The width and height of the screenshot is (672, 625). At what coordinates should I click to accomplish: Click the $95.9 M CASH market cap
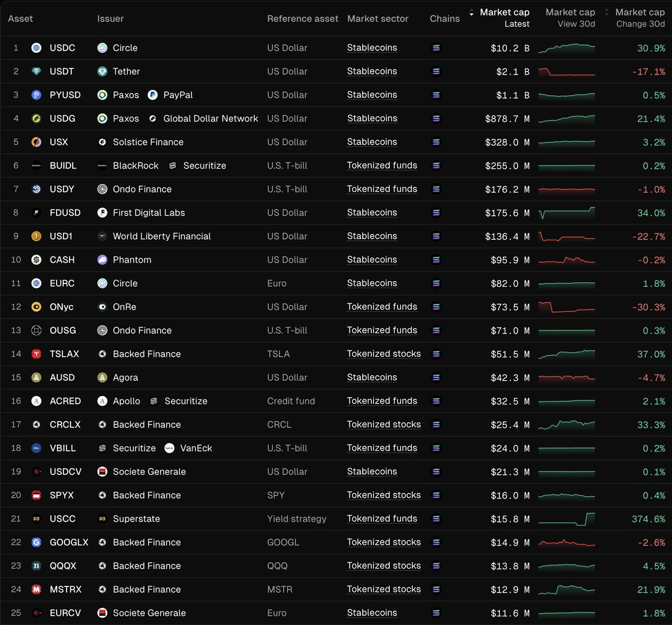point(510,260)
